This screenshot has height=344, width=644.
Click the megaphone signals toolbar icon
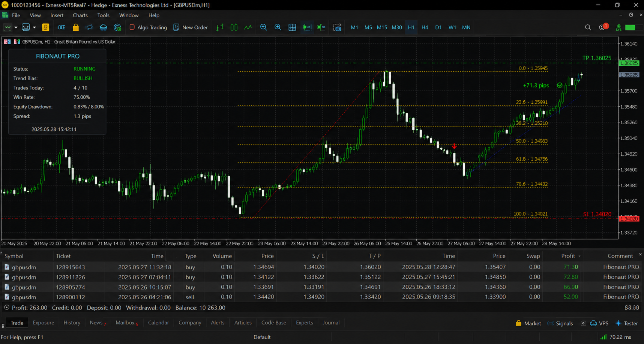[89, 27]
